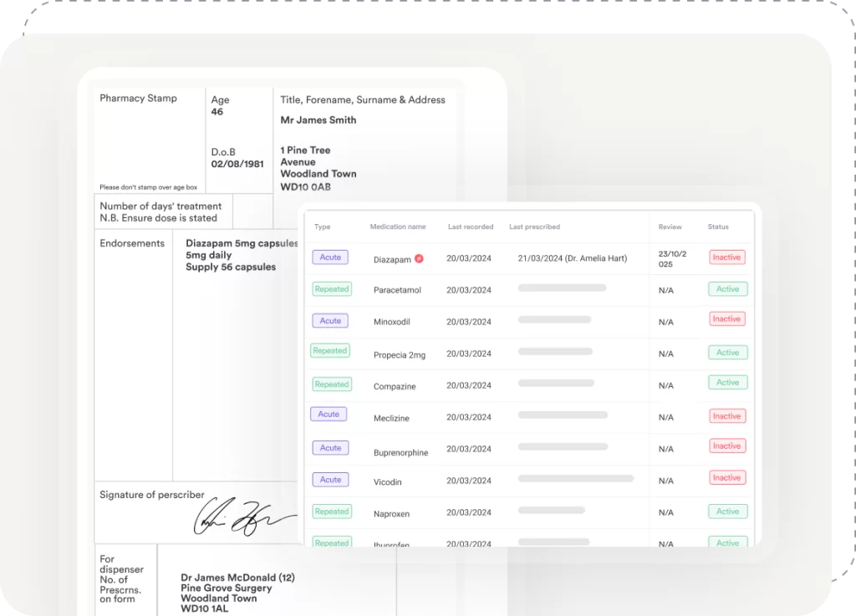The height and width of the screenshot is (616, 856).
Task: Click the Active status badge for Naproxen
Action: pyautogui.click(x=727, y=512)
